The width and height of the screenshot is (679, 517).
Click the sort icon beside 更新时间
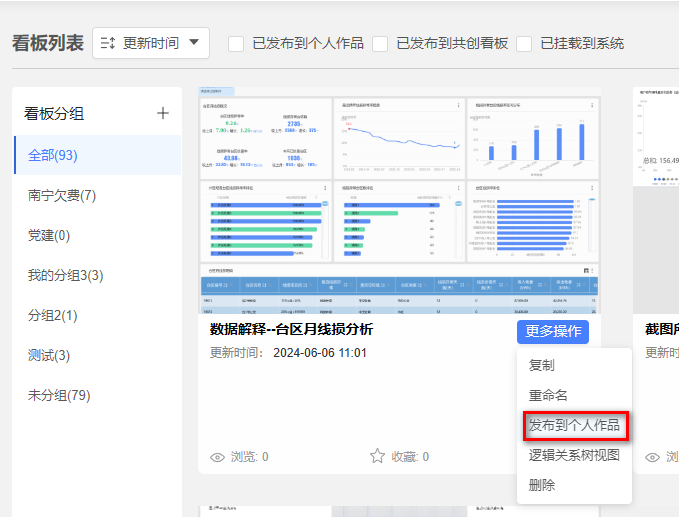109,43
